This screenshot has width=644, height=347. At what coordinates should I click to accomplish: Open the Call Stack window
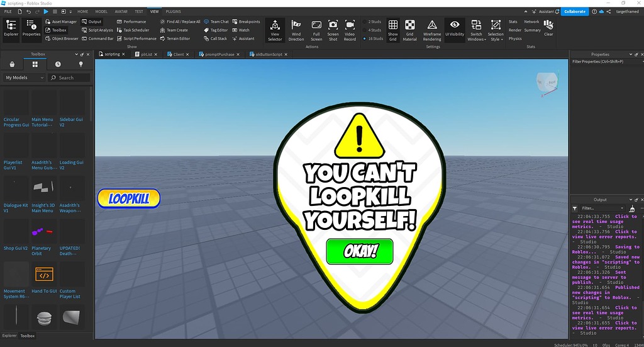click(x=215, y=38)
